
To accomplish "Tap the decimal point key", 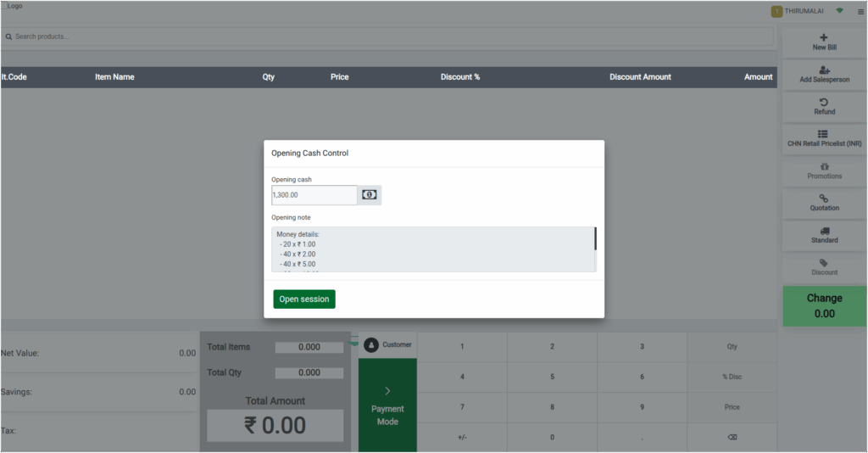I will (x=643, y=438).
